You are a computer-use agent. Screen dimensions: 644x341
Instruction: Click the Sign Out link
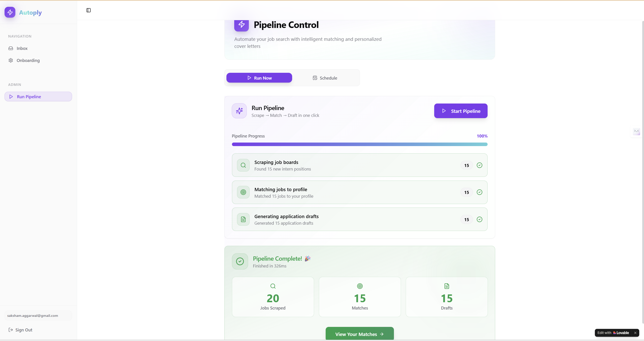21,330
